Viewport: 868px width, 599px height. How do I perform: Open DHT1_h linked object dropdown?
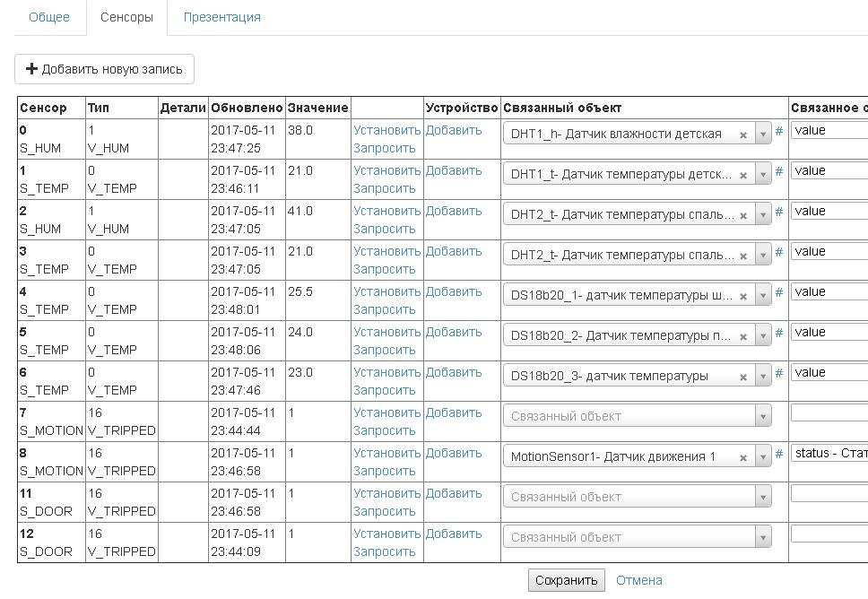763,134
